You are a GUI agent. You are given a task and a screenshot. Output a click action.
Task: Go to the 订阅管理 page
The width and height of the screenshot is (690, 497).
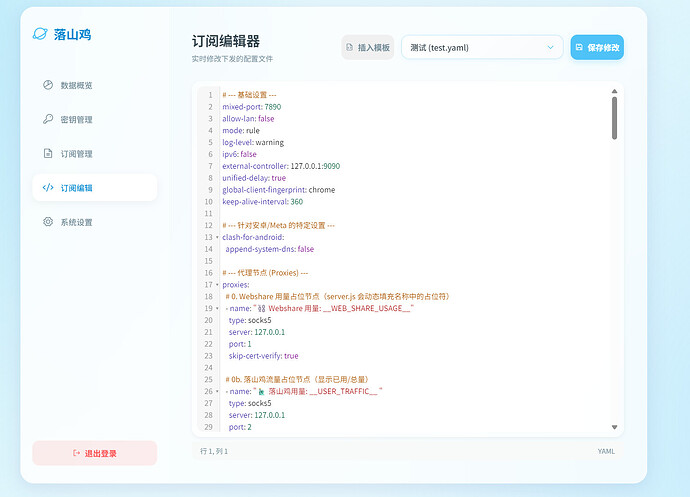95,154
